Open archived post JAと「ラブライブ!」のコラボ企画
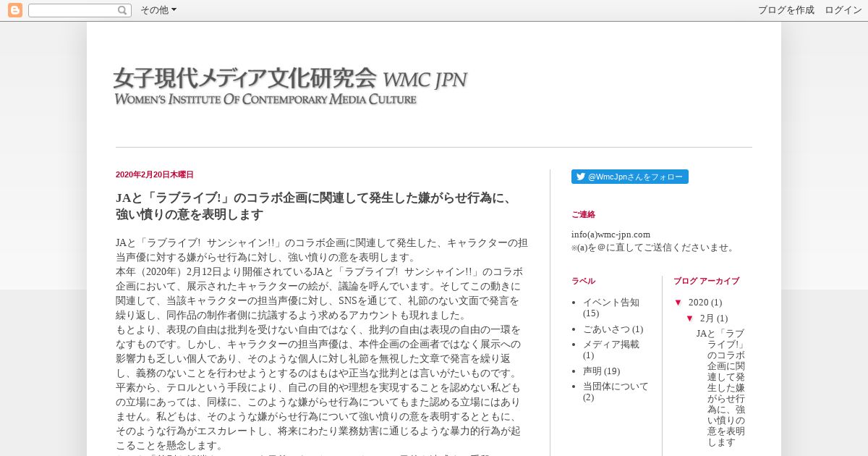The height and width of the screenshot is (456, 868). coord(721,387)
